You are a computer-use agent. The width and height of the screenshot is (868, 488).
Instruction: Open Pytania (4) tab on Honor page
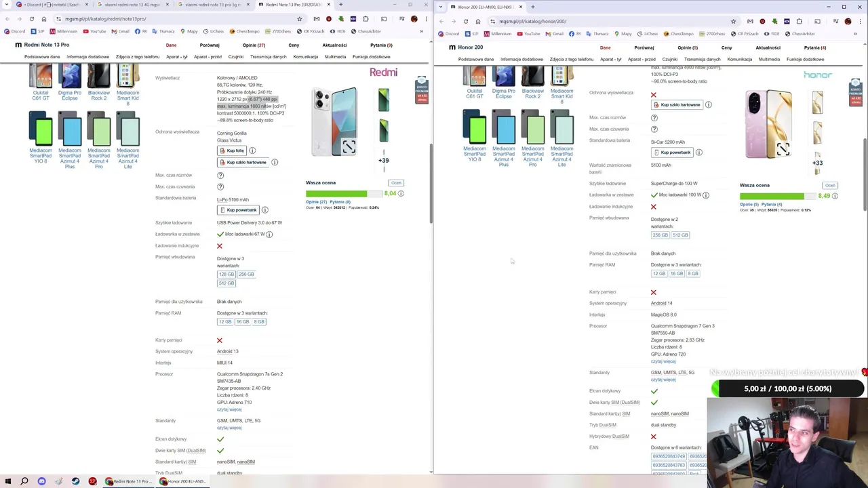(814, 48)
